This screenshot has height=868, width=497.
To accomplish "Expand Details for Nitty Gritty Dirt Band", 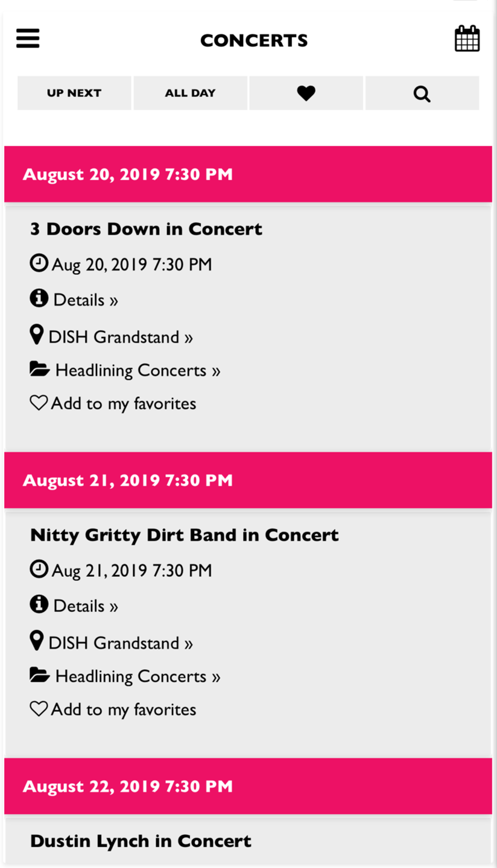I will [86, 606].
